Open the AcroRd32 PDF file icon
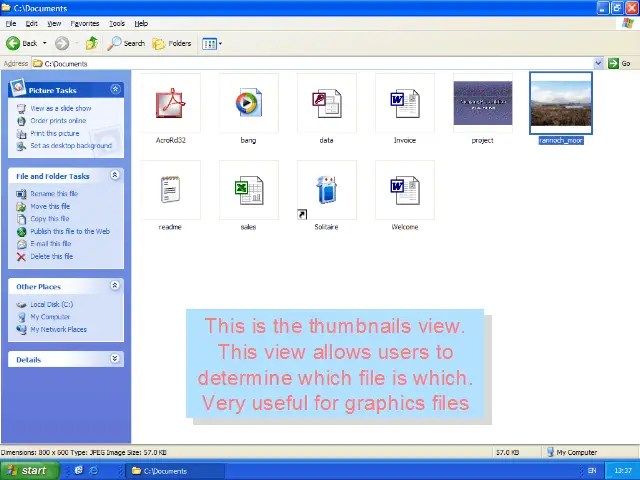Image resolution: width=640 pixels, height=480 pixels. coord(170,103)
